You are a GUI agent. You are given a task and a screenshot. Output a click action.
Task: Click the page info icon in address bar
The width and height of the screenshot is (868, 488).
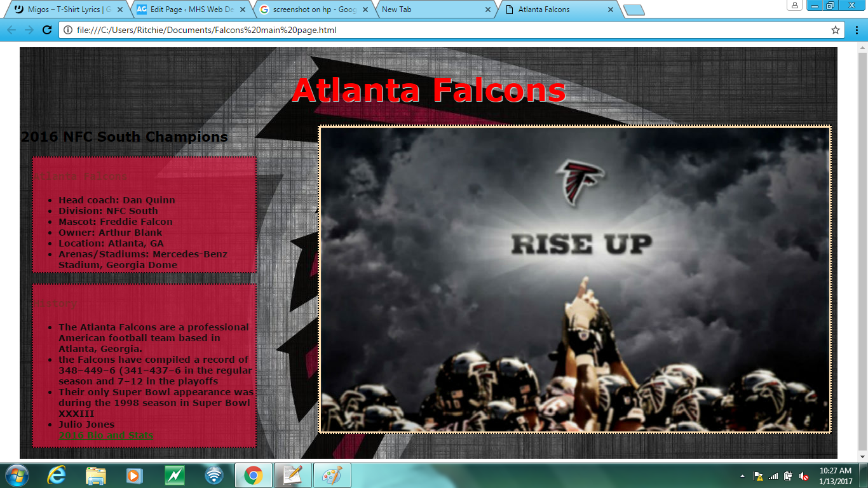click(x=67, y=30)
